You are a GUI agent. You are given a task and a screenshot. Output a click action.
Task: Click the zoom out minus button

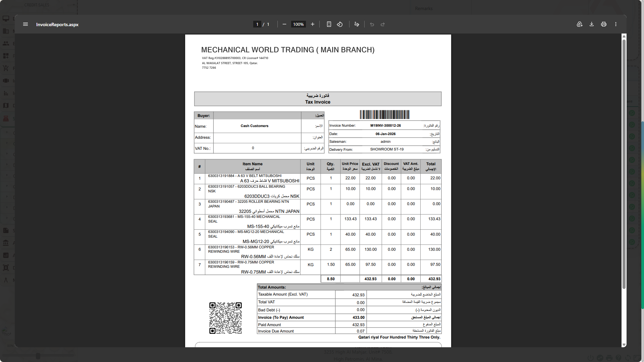coord(284,24)
